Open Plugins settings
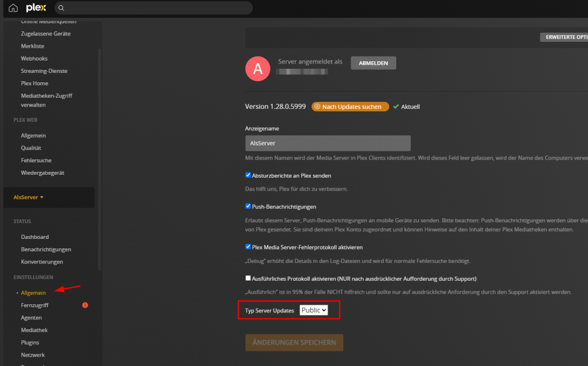 [x=30, y=342]
